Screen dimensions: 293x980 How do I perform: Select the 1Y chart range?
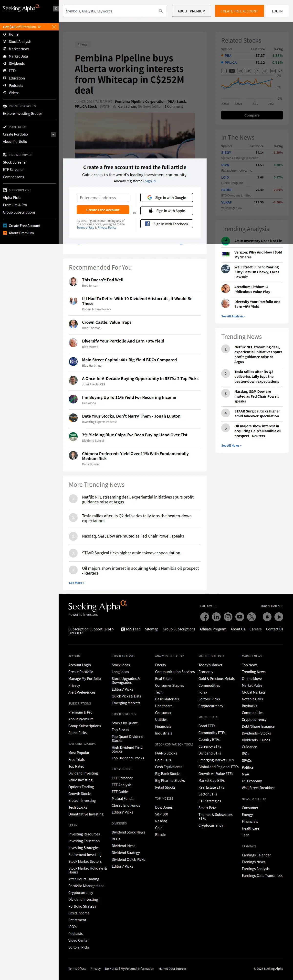coord(256,71)
